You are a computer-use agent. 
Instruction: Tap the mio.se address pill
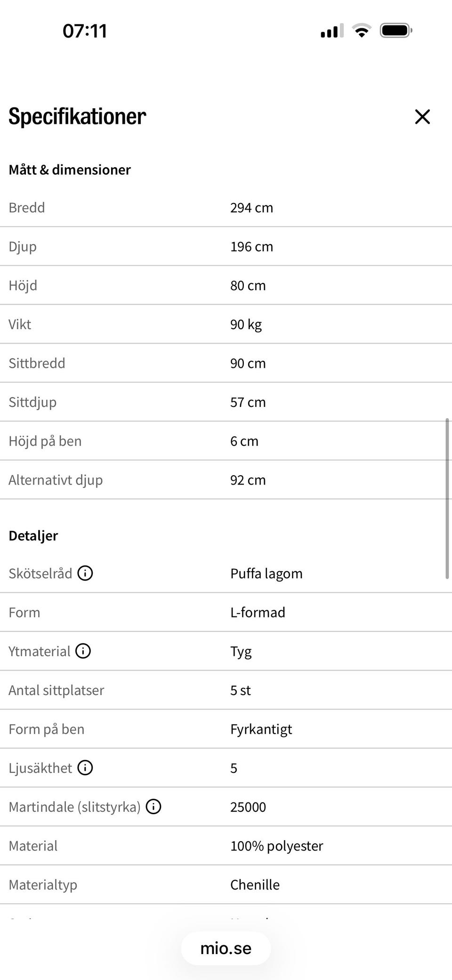tap(226, 948)
